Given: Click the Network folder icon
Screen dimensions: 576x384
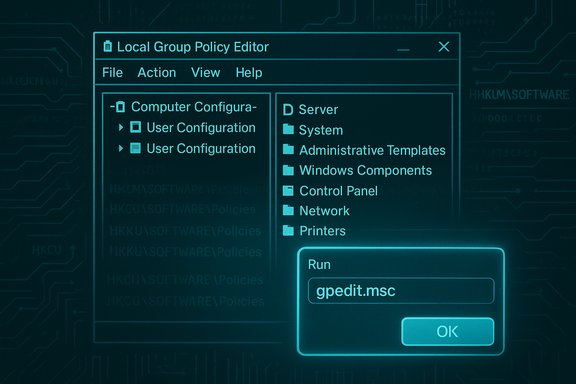Looking at the screenshot, I should click(x=288, y=210).
